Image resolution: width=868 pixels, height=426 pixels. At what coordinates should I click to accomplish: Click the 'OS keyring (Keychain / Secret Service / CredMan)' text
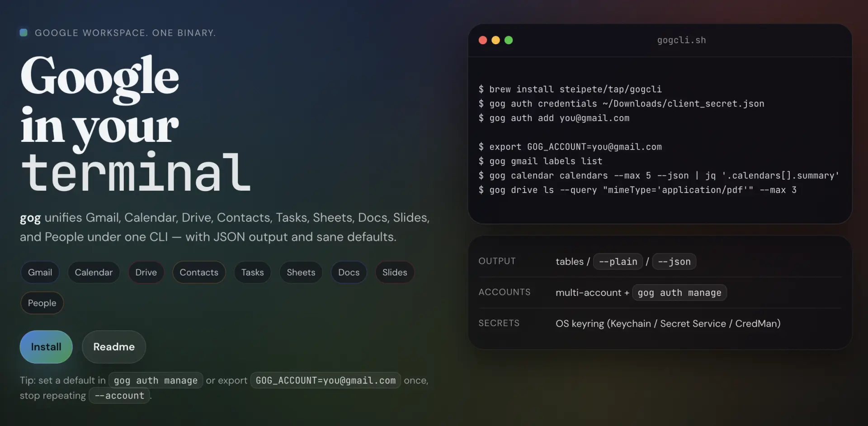tap(668, 323)
